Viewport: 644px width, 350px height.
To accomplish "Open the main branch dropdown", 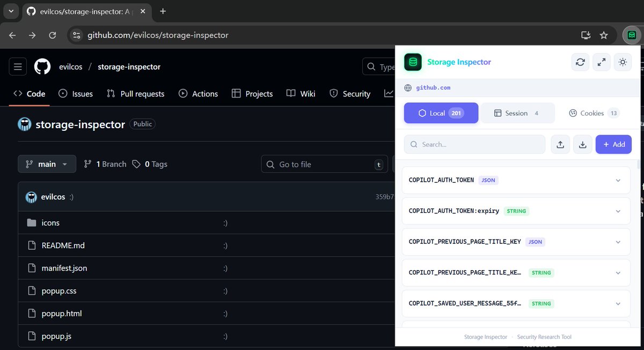I will [x=47, y=164].
